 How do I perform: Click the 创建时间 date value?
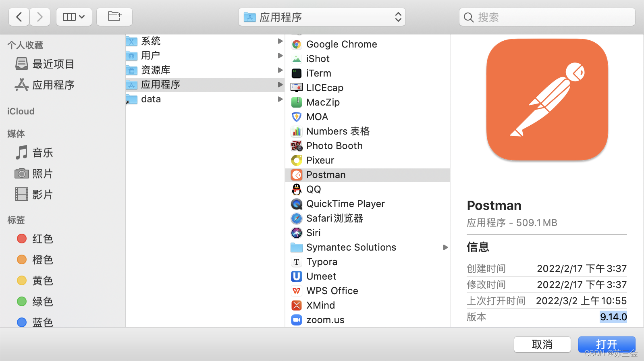tap(582, 269)
